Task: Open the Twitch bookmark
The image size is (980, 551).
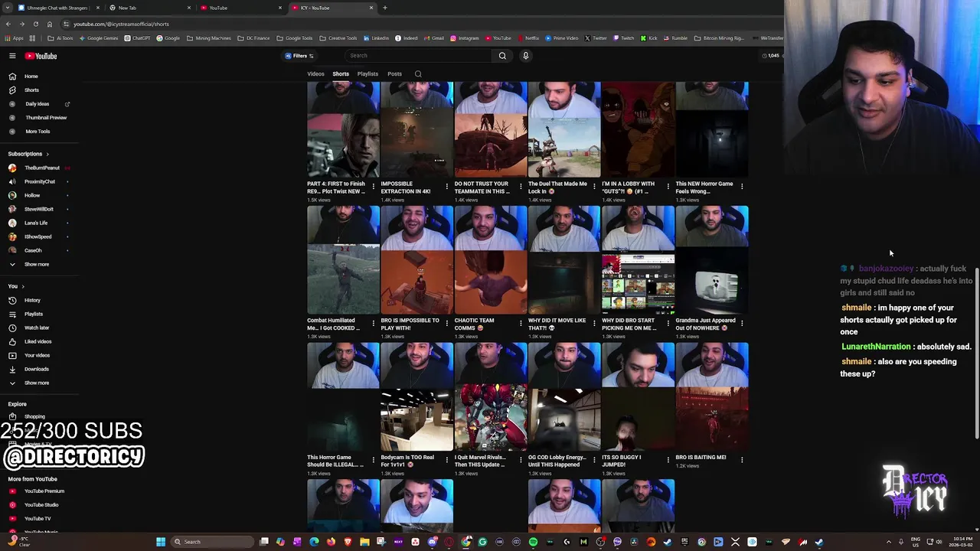Action: (x=622, y=38)
